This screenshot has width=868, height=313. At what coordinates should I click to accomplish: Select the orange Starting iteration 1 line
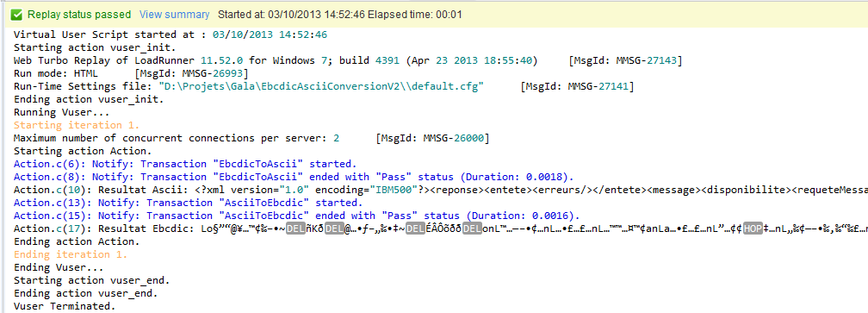click(77, 125)
